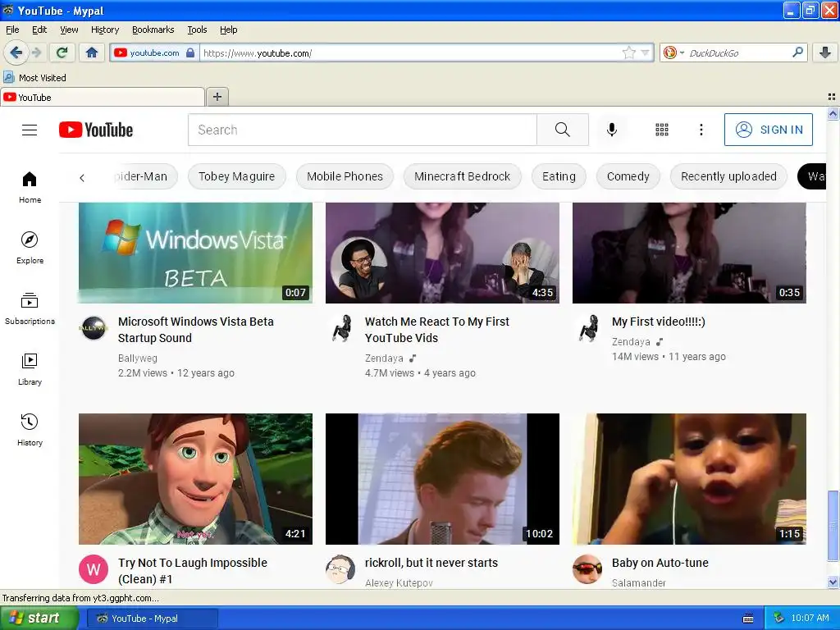
Task: Open 'Watch Me React To My First' title
Action: click(x=437, y=330)
